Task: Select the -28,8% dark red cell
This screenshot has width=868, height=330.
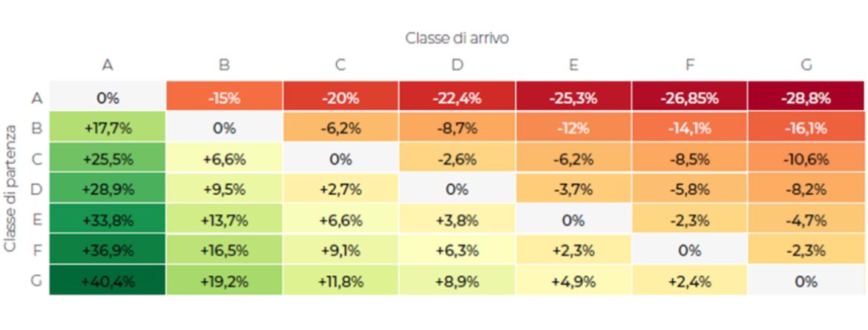Action: (806, 98)
